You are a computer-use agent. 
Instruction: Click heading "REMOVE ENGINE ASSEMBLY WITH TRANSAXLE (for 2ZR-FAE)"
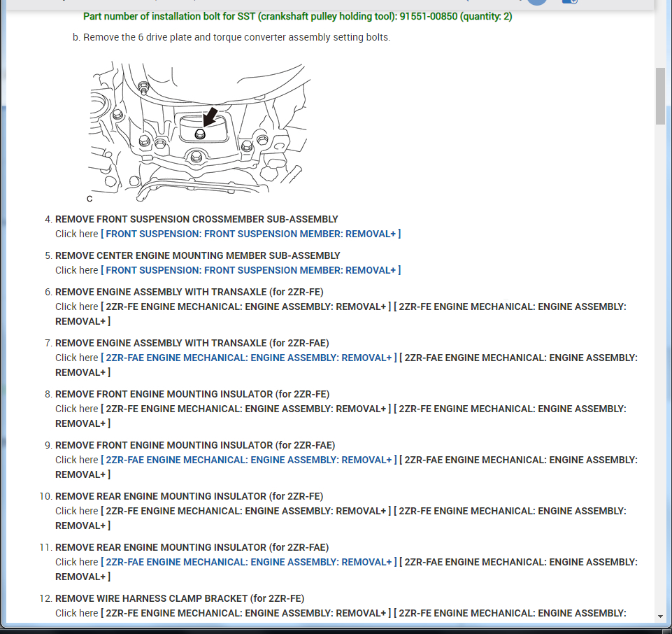click(x=192, y=343)
